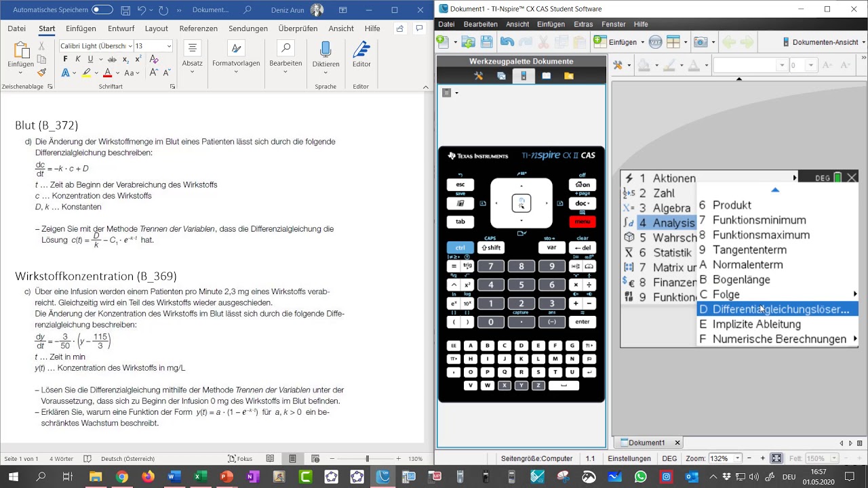Open the Datei menu in TI-Nspire
Screen dimensions: 868x488
(446, 24)
